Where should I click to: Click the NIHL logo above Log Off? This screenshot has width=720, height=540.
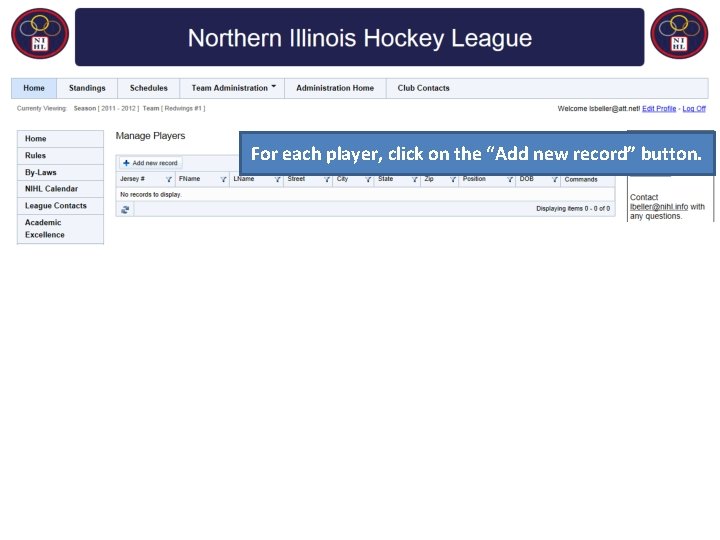coord(679,34)
